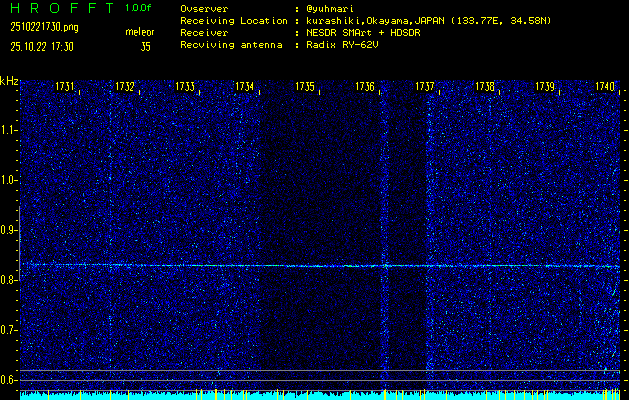Click the 1731 time marker
This screenshot has height=400, width=629.
click(65, 86)
